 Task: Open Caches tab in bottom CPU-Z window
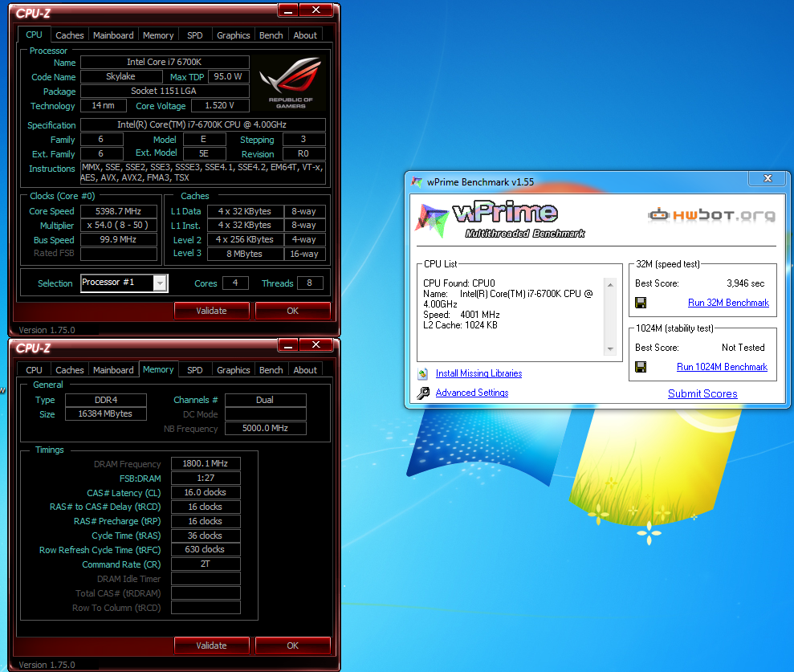pyautogui.click(x=69, y=370)
